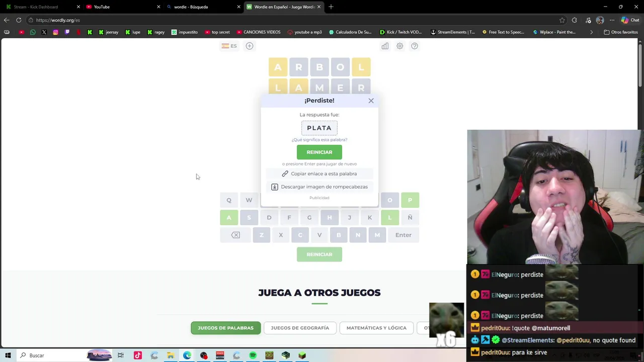
Task: Open the Wordle settings gear icon
Action: tap(399, 46)
